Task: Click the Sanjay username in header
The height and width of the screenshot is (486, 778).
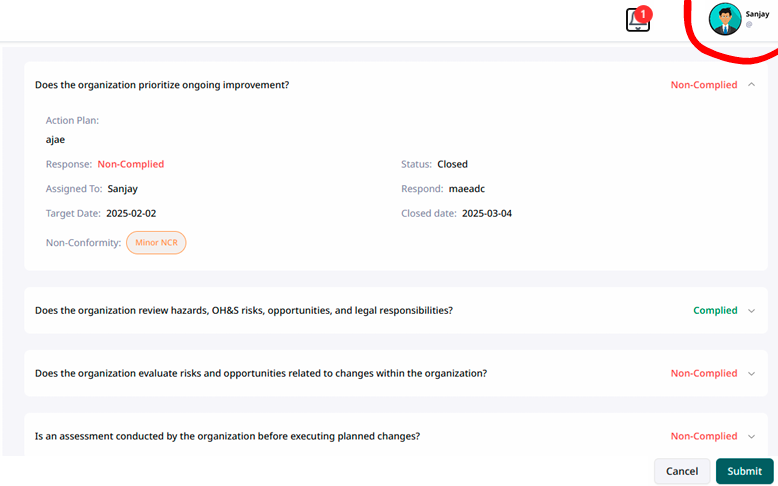Action: coord(757,14)
